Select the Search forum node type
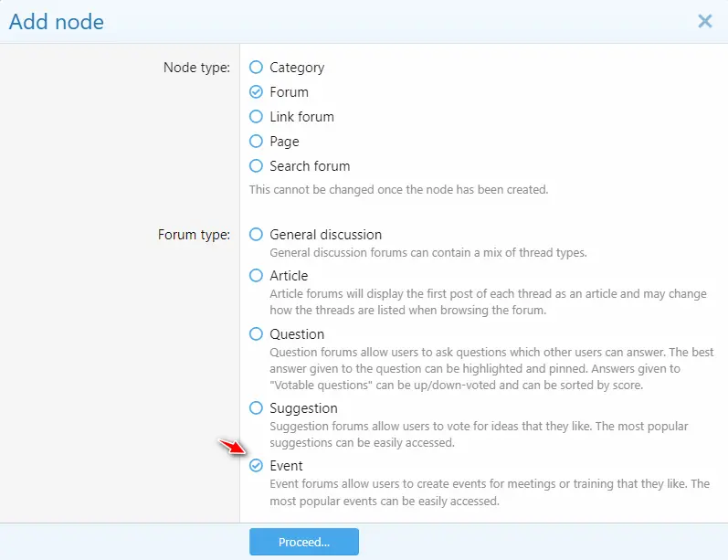The height and width of the screenshot is (560, 728). click(256, 165)
